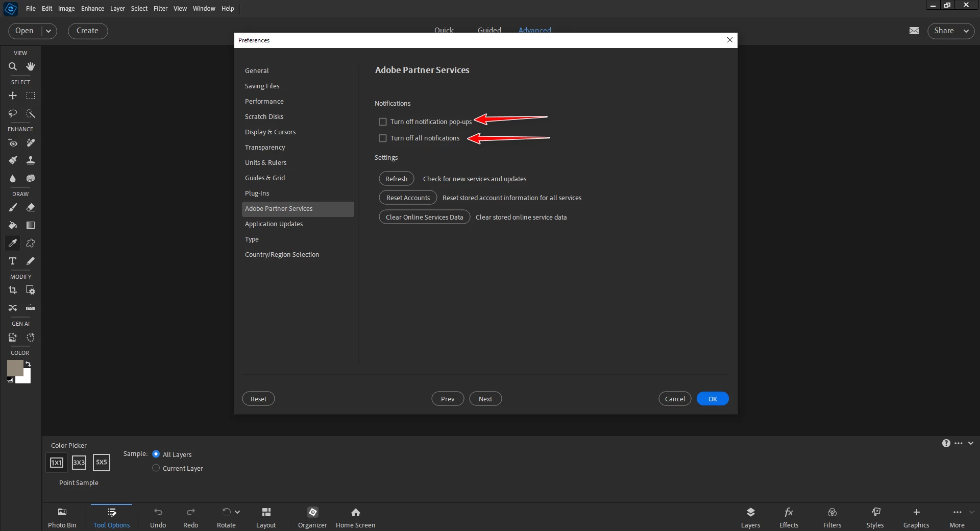Select the Move tool
The width and height of the screenshot is (980, 531).
pyautogui.click(x=13, y=95)
